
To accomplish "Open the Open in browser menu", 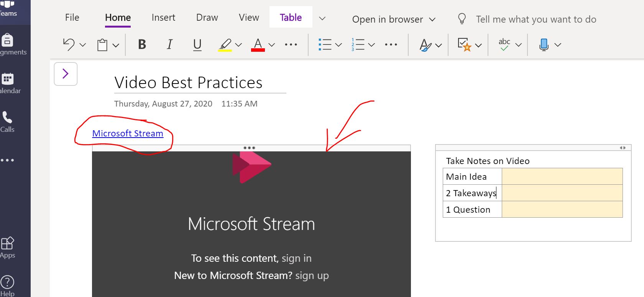I will click(x=394, y=19).
